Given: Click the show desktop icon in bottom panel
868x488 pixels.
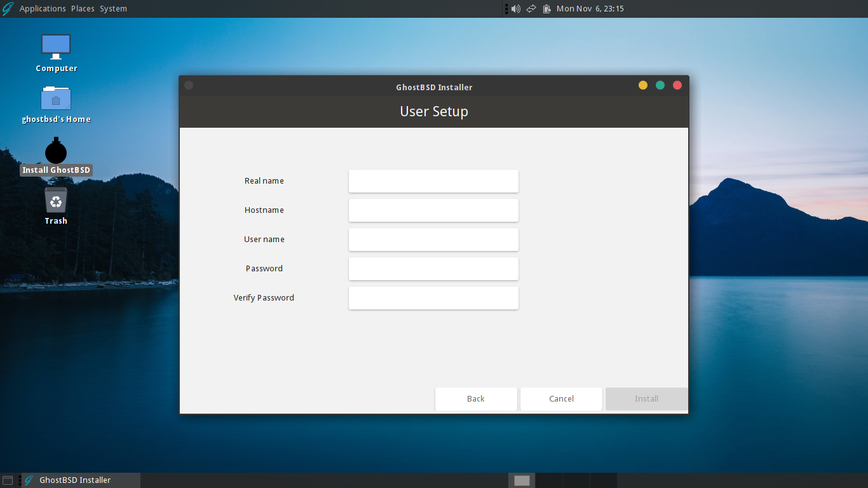Looking at the screenshot, I should 8,480.
